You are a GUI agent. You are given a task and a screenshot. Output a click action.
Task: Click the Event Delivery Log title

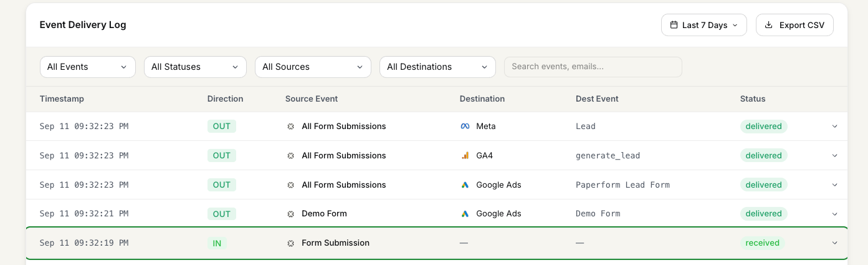(x=83, y=25)
